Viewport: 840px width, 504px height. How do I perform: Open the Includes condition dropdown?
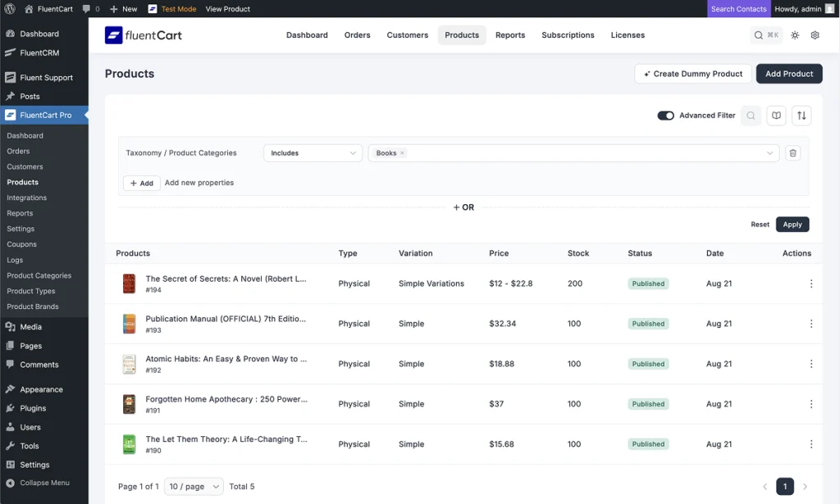(313, 153)
